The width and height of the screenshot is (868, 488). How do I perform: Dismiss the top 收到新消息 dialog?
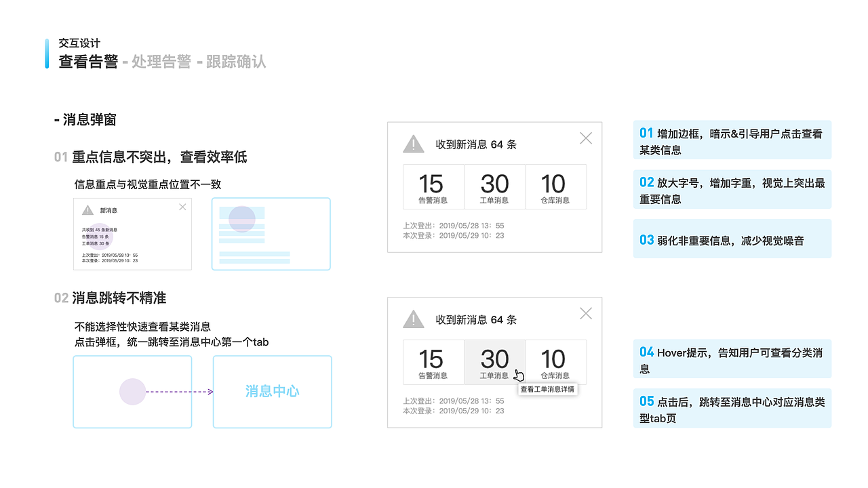pos(585,138)
